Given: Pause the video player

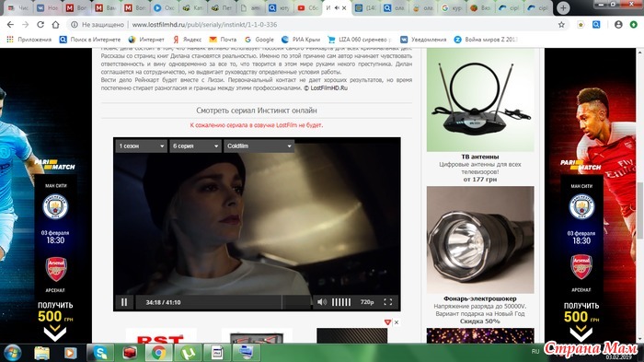Looking at the screenshot, I should [124, 302].
